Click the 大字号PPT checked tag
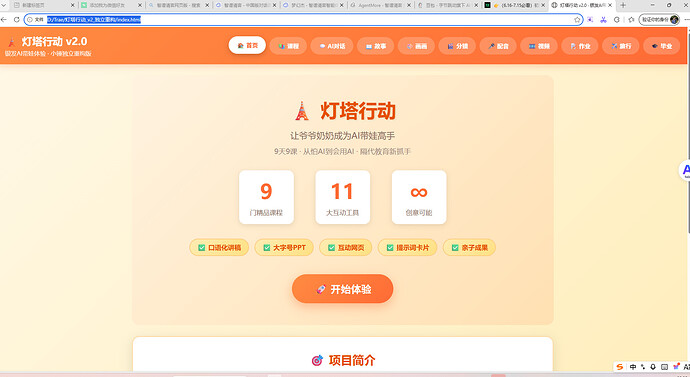This screenshot has height=377, width=690. 284,248
